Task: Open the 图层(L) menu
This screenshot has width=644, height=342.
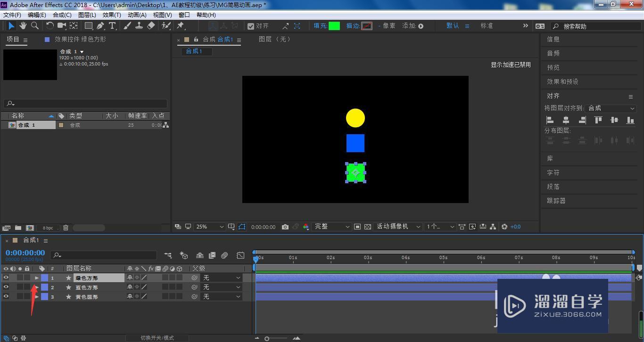Action: click(x=87, y=15)
